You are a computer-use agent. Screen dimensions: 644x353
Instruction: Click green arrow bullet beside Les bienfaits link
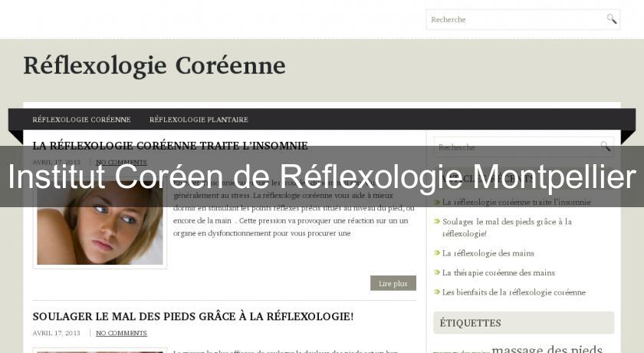pos(437,292)
